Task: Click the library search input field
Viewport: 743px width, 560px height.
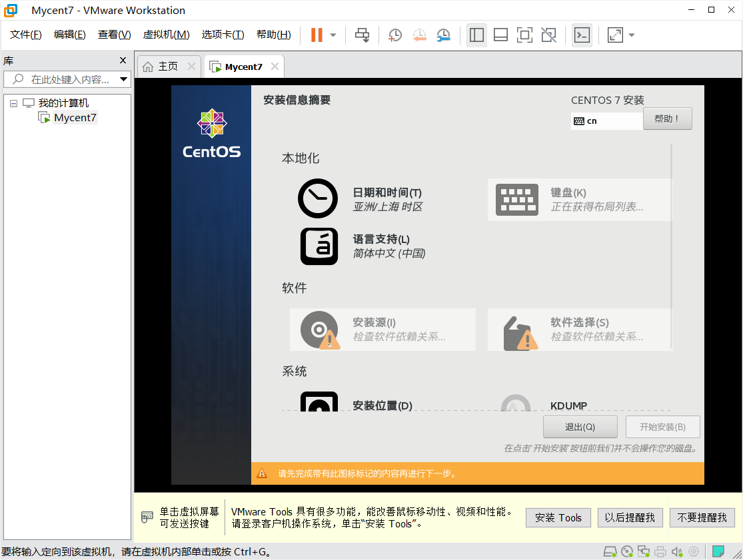Action: click(67, 79)
